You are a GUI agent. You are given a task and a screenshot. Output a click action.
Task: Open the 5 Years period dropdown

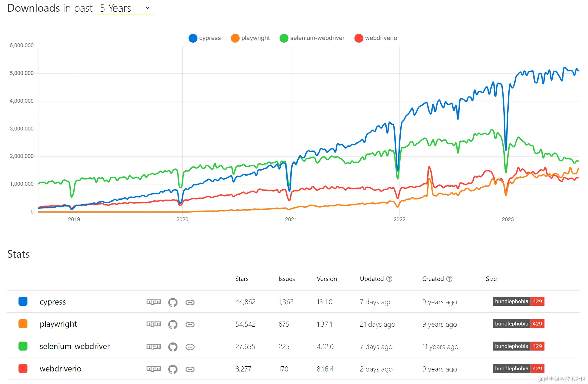125,8
